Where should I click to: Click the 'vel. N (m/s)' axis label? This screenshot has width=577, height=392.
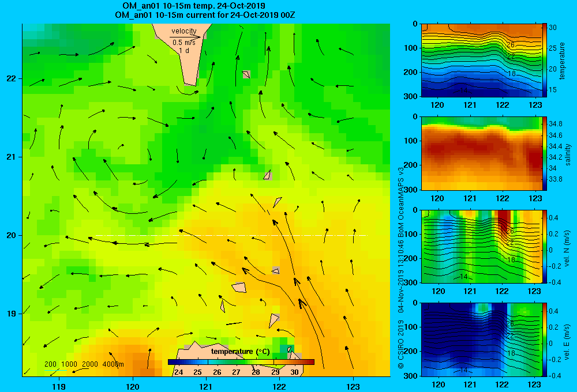(567, 248)
